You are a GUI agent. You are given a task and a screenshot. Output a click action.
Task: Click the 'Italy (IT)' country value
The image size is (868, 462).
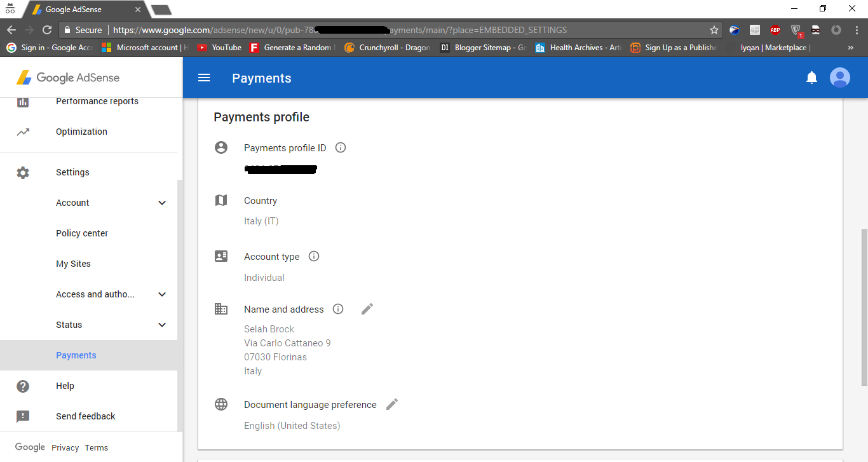pos(261,221)
